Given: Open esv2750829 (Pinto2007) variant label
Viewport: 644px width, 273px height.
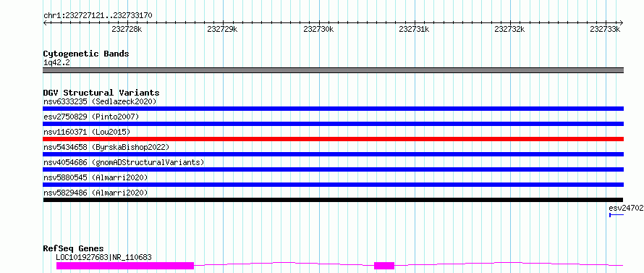Looking at the screenshot, I should point(91,117).
